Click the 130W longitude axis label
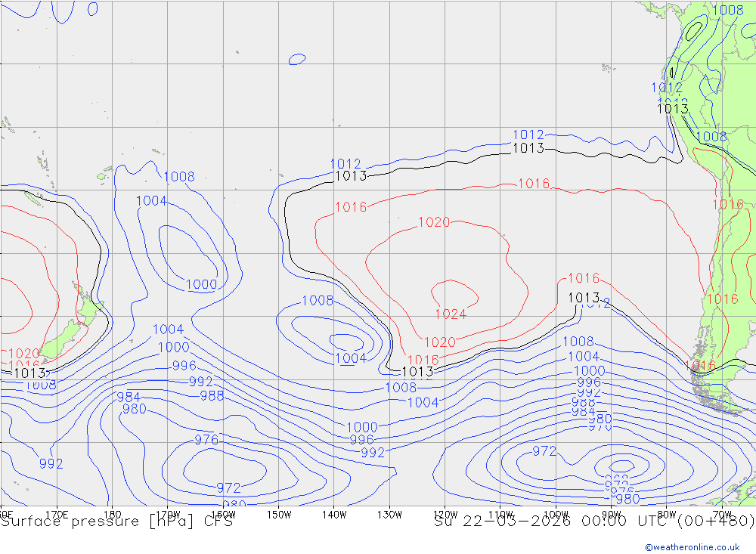The image size is (756, 554). point(389,514)
